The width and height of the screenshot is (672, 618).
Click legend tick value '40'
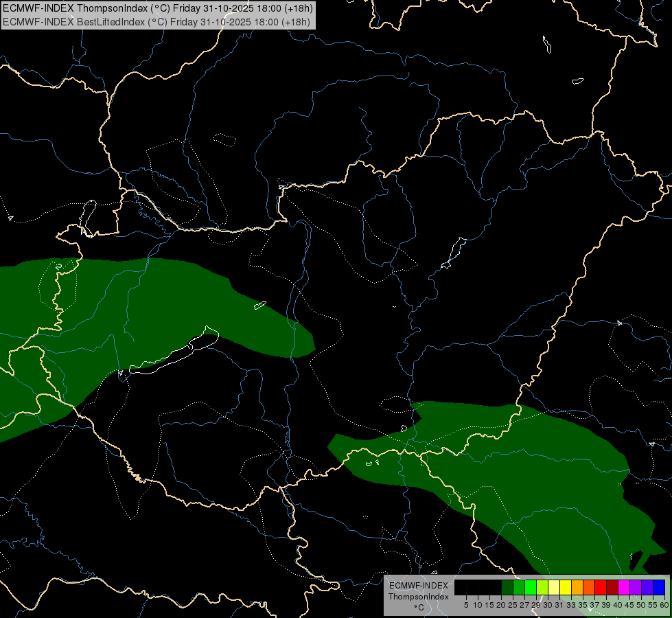(618, 605)
